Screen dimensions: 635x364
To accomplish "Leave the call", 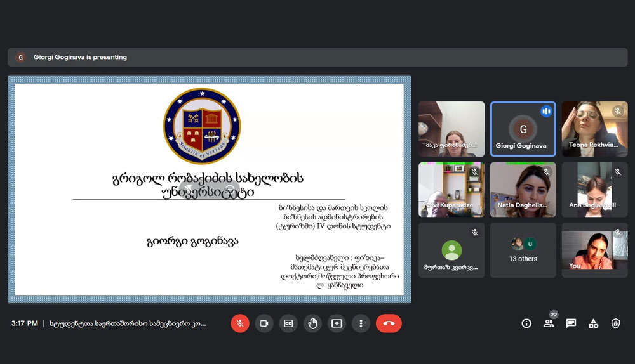I will tap(389, 323).
